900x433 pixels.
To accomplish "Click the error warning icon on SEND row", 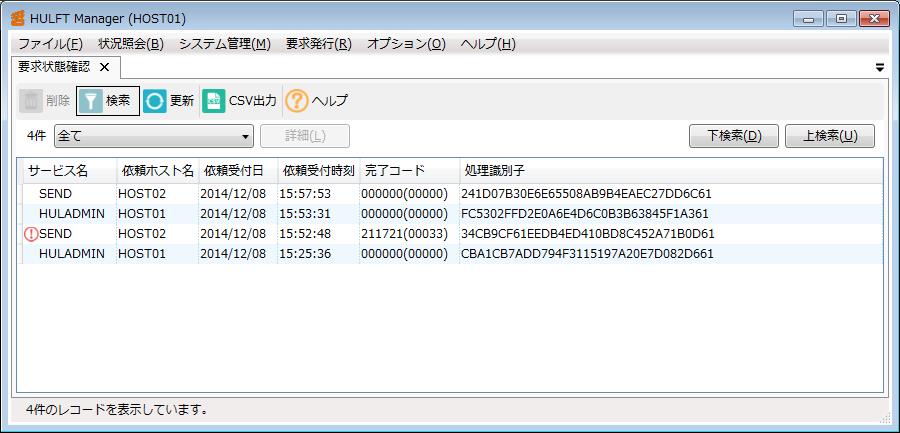I will pyautogui.click(x=30, y=234).
